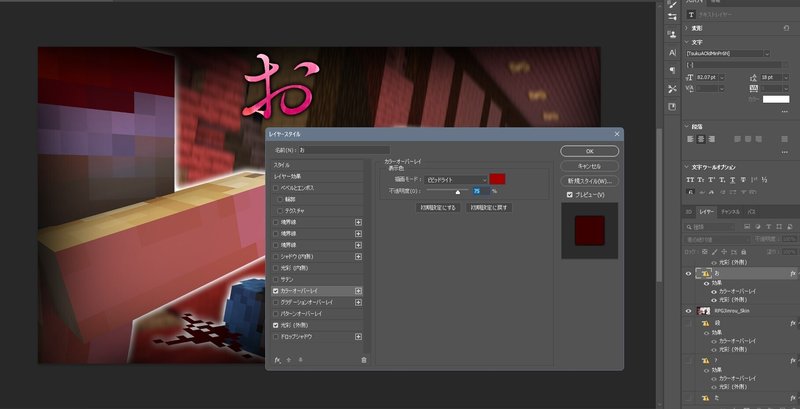Open the layer filter kind dropdown
Viewport: 800px width, 409px height.
(x=712, y=227)
